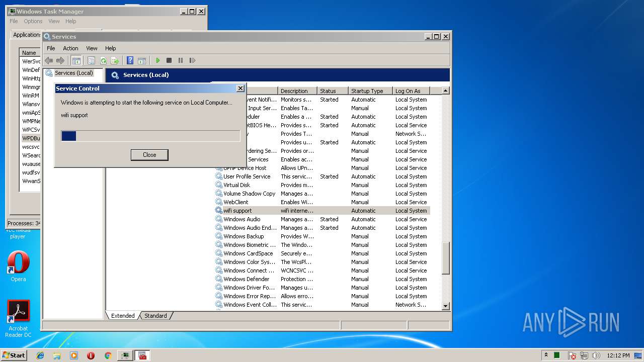Sort services by the Status column header
Screen dimensions: 644x362
click(x=333, y=91)
